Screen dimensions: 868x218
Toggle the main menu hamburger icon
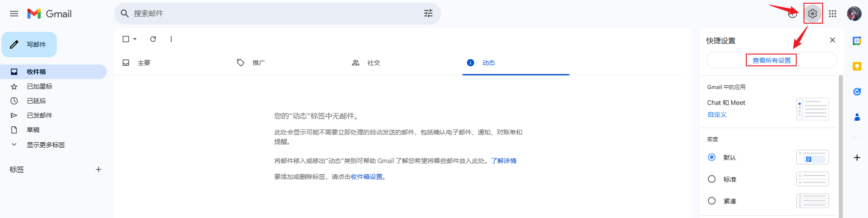[x=14, y=14]
